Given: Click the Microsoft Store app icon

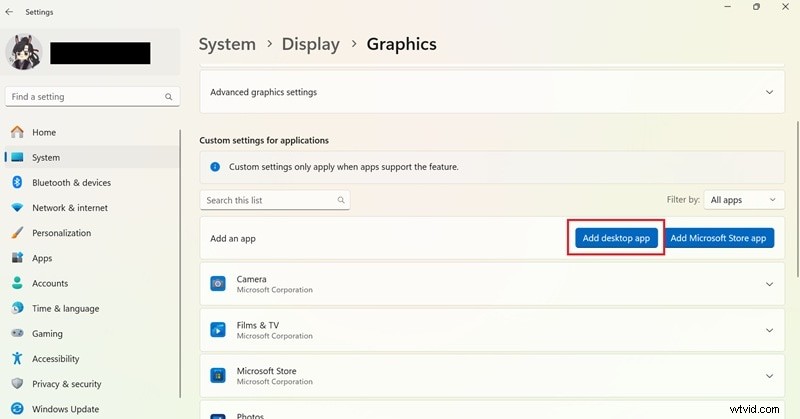Looking at the screenshot, I should point(218,376).
